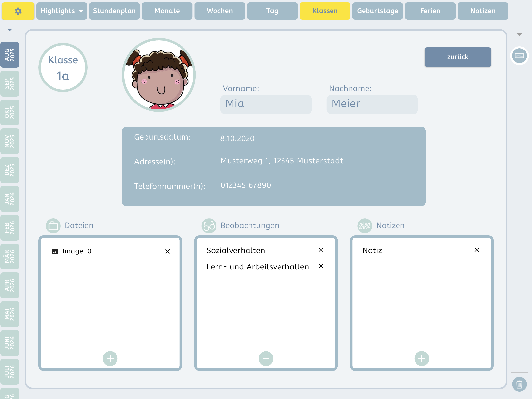Add a new file with plus icon
Image resolution: width=532 pixels, height=399 pixels.
[x=110, y=359]
